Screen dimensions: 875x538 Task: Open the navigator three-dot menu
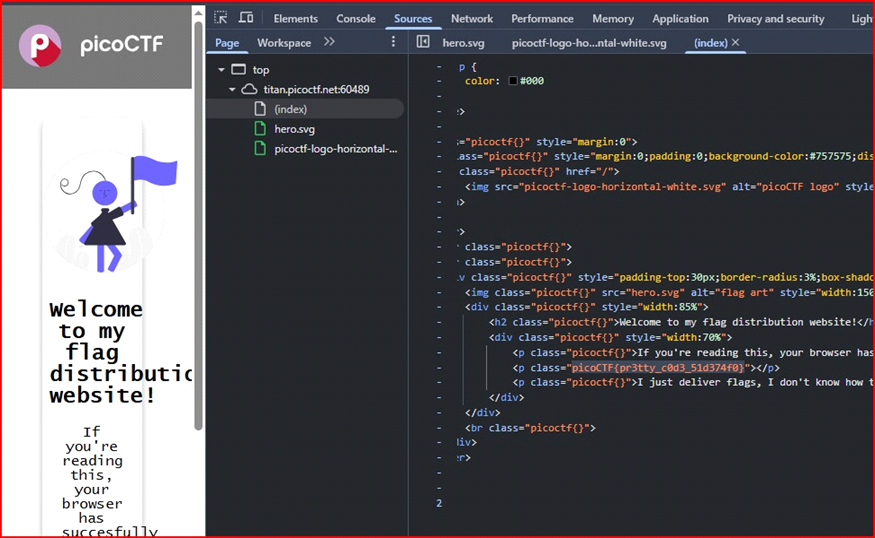(393, 42)
